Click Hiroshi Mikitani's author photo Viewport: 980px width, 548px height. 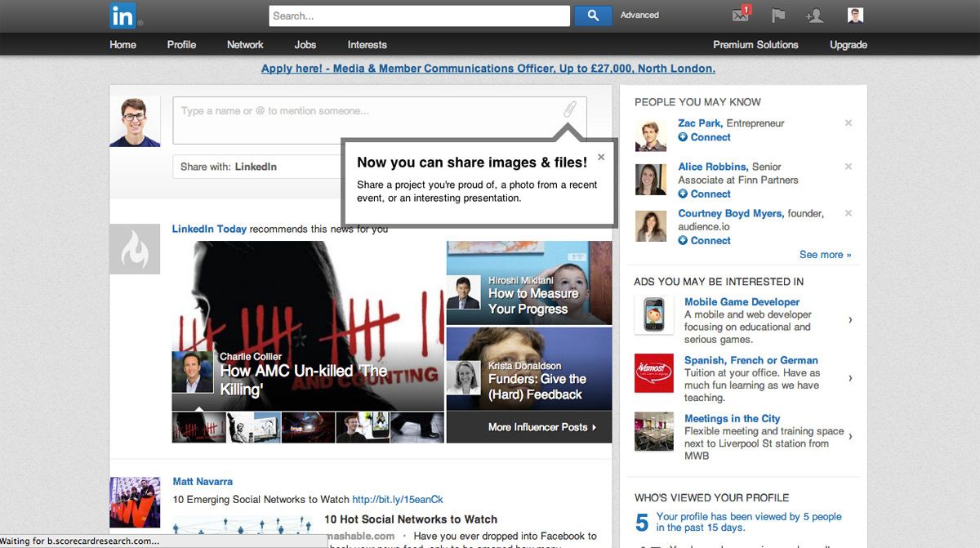(463, 292)
